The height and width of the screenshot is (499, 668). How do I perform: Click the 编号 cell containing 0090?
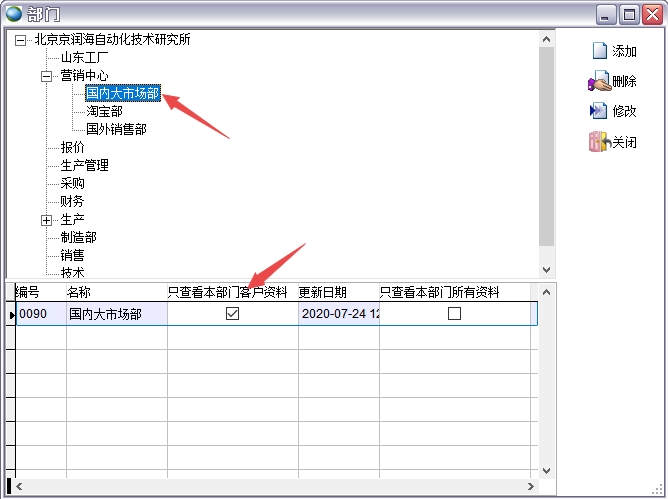[x=40, y=314]
